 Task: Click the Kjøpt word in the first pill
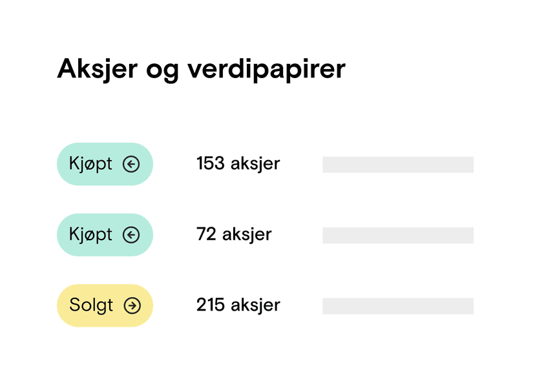click(90, 164)
